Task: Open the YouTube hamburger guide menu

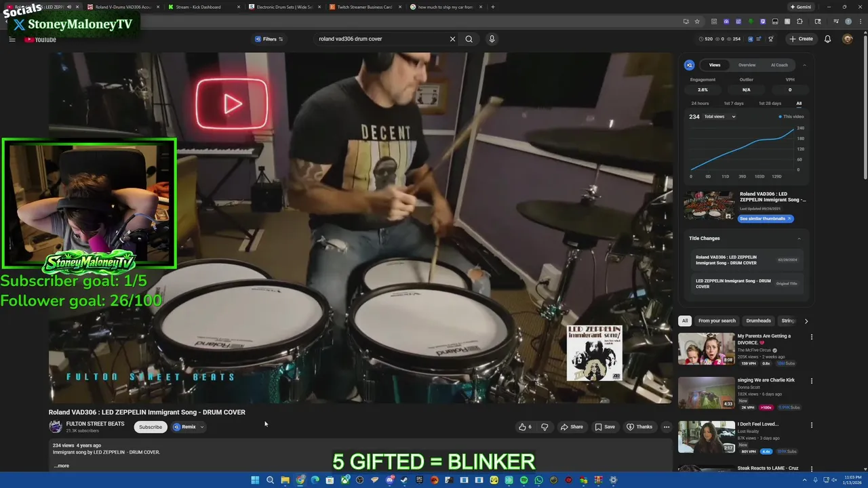Action: point(12,39)
